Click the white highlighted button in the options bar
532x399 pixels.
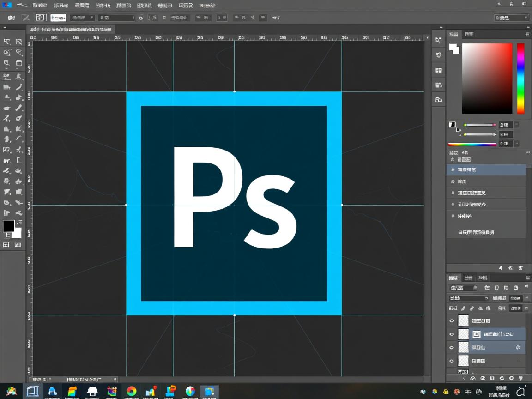point(58,18)
